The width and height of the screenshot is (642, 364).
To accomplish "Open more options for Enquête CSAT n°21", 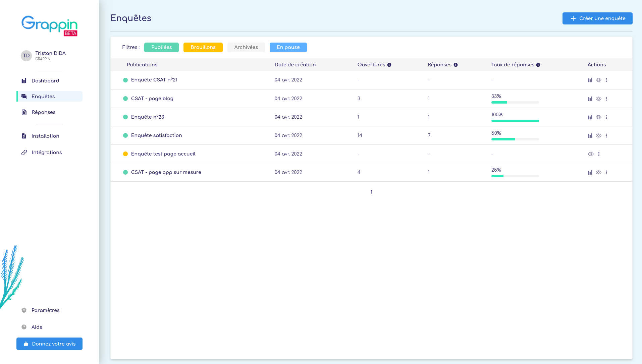I will pyautogui.click(x=606, y=80).
